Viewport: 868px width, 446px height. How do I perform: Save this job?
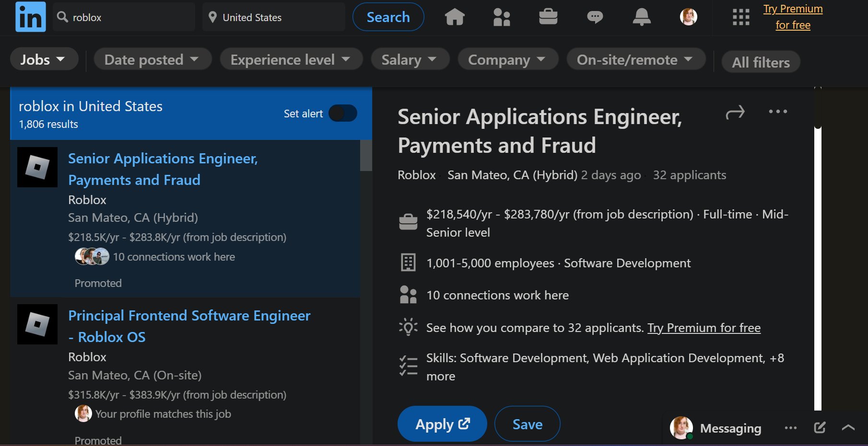[528, 424]
